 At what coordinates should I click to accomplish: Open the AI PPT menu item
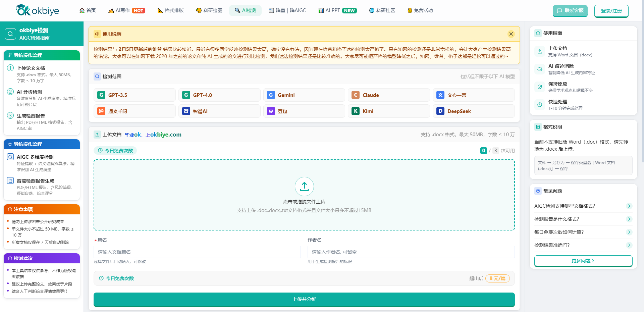(337, 10)
